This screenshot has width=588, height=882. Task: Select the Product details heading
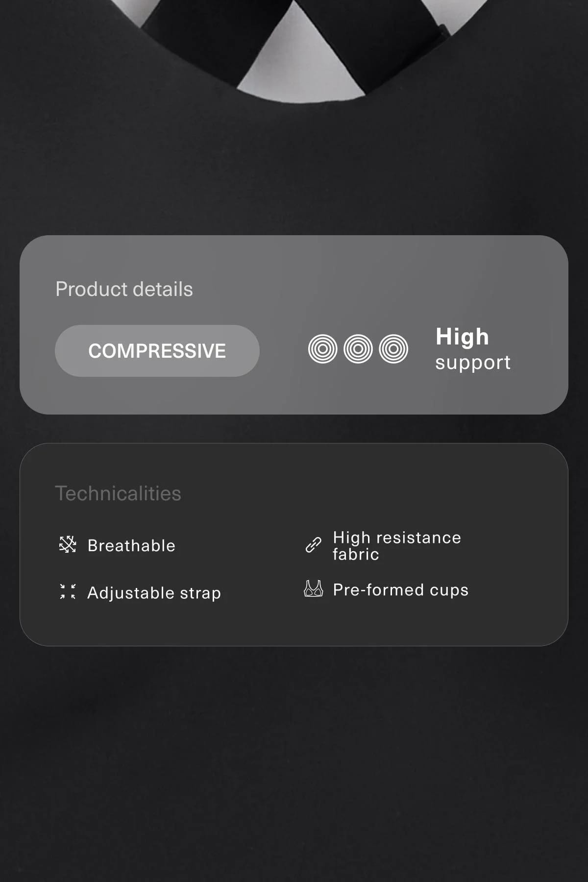click(124, 289)
